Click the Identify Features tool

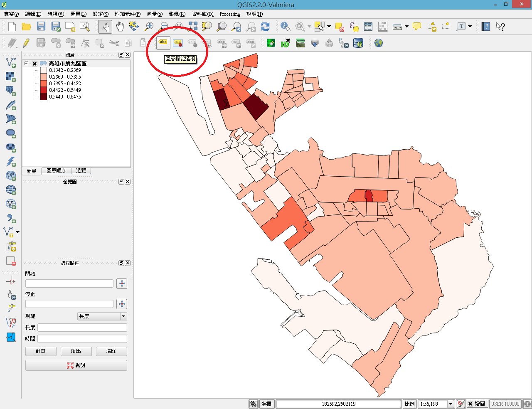pyautogui.click(x=285, y=27)
